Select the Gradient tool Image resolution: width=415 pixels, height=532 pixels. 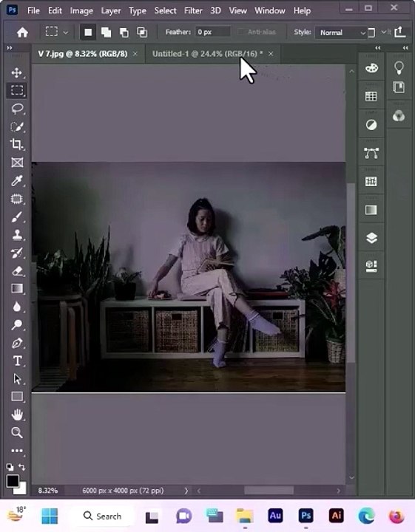point(17,289)
